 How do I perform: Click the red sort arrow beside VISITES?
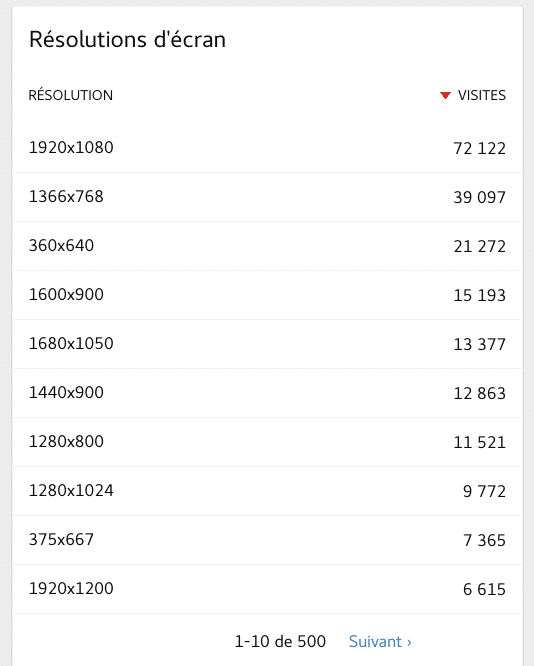pos(445,96)
